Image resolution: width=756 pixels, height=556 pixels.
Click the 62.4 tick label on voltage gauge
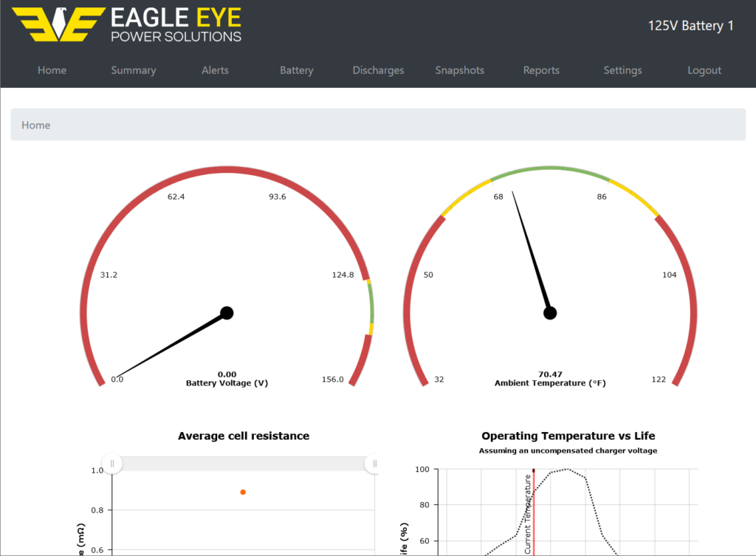point(176,196)
